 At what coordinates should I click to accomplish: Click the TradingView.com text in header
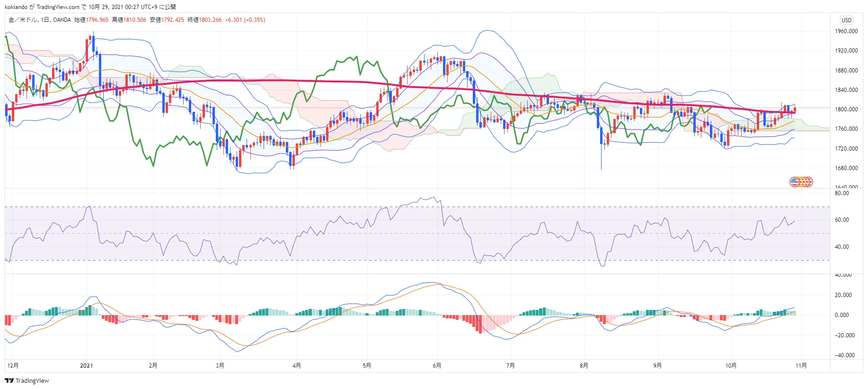point(58,7)
